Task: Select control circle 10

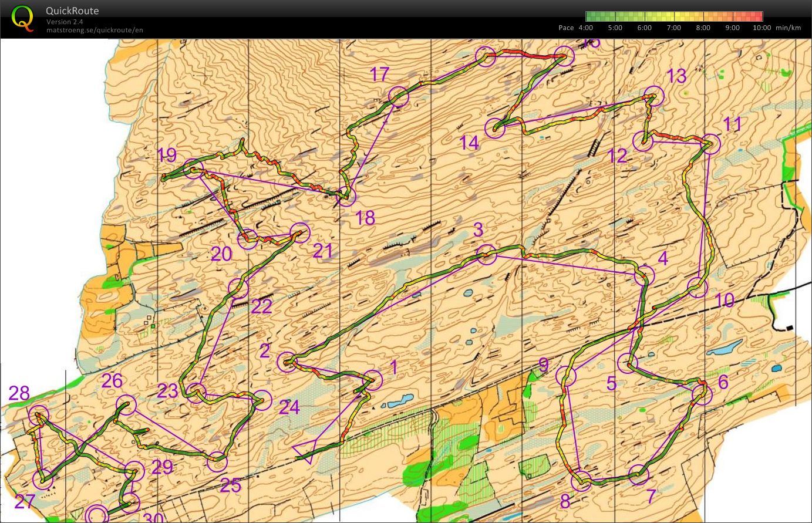Action: pos(698,288)
